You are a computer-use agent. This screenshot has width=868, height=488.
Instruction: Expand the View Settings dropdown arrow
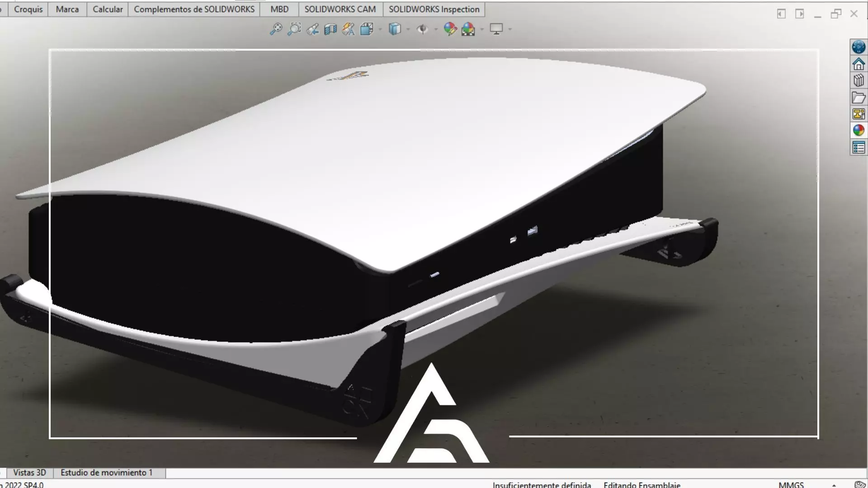(510, 29)
